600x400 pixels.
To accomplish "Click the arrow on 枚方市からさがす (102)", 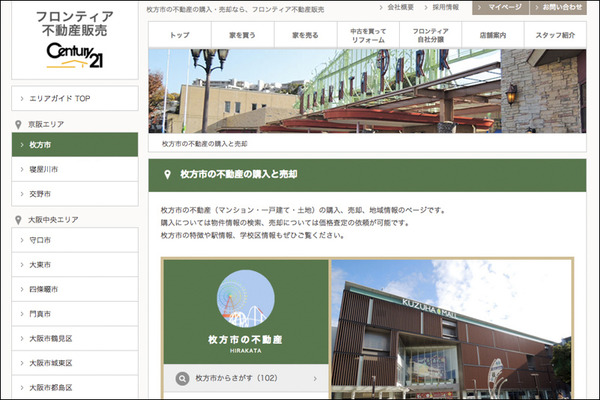I will 315,379.
